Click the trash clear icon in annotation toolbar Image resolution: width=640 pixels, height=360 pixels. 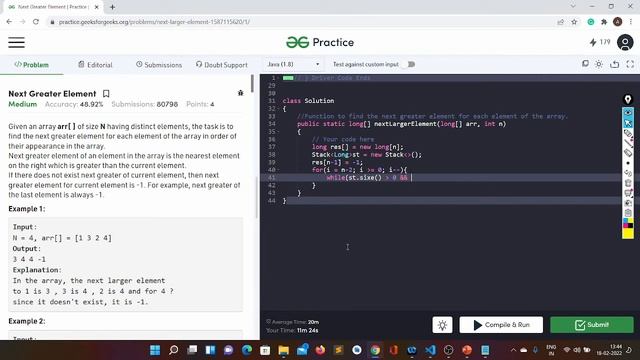tap(628, 183)
